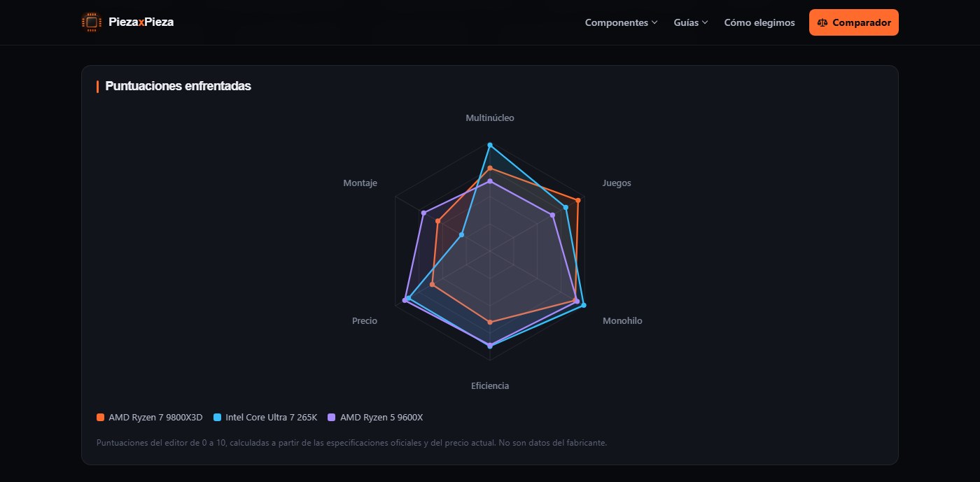The height and width of the screenshot is (482, 980).
Task: Click the Monohilo axis label
Action: [x=622, y=320]
